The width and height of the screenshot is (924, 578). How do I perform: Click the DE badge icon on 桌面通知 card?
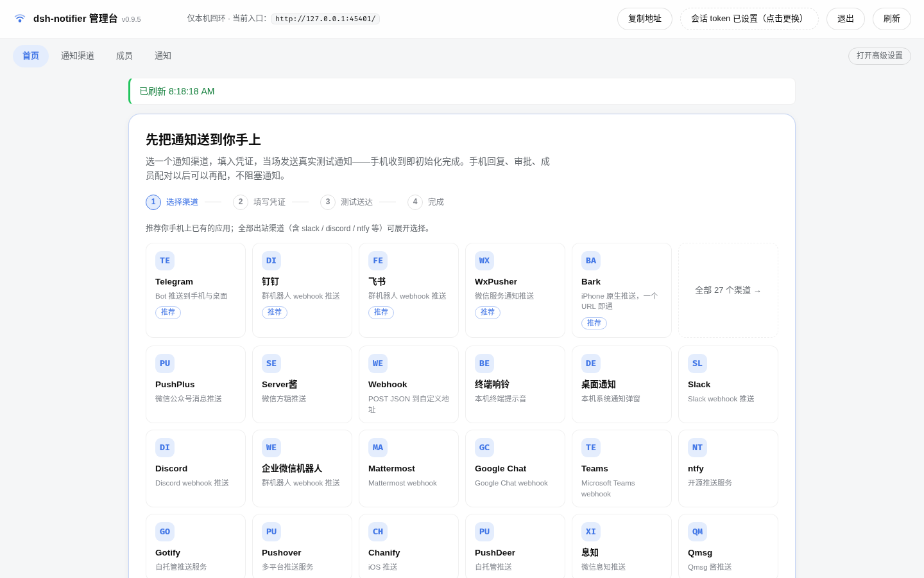pyautogui.click(x=591, y=363)
